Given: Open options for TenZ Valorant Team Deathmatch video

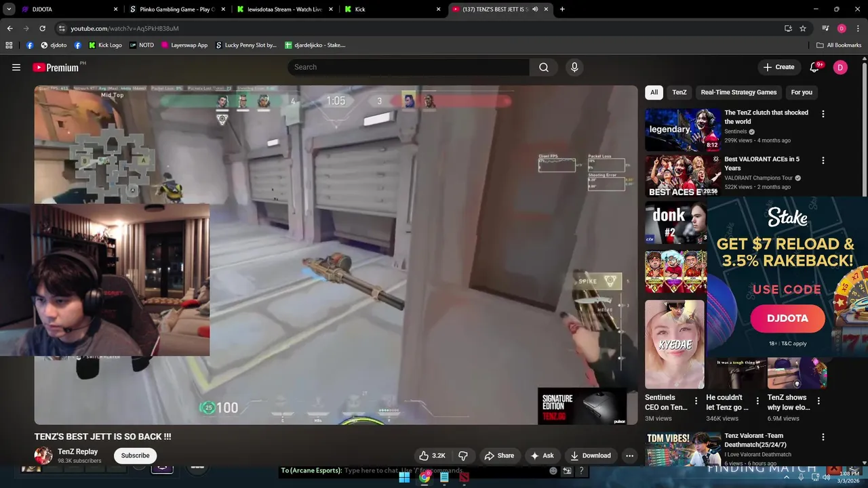Looking at the screenshot, I should [823, 437].
